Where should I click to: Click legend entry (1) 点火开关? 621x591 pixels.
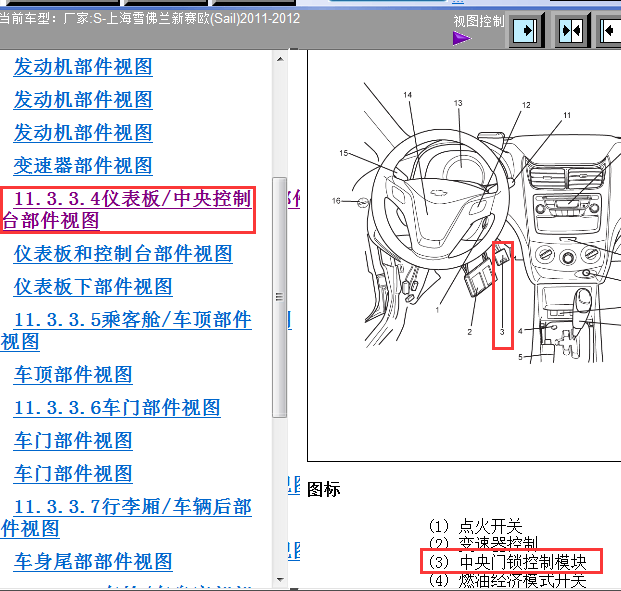point(476,526)
